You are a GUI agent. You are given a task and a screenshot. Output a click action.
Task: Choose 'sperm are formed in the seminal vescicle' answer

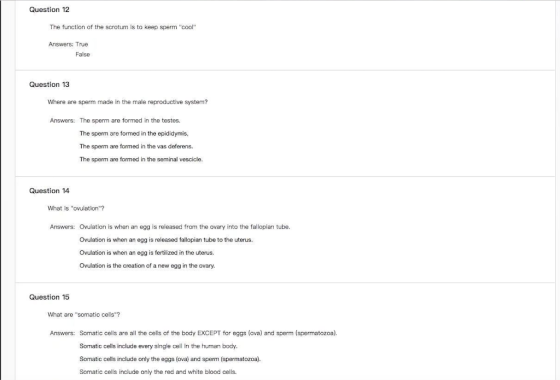(x=141, y=159)
